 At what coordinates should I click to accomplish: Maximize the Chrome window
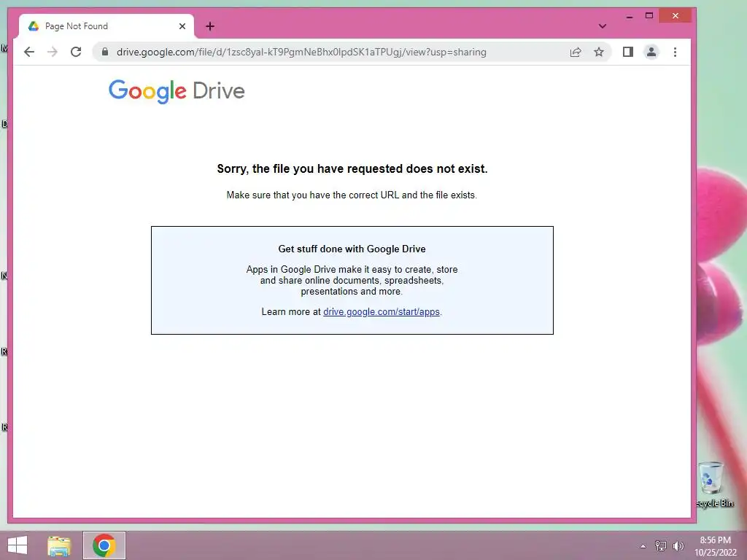[x=649, y=16]
